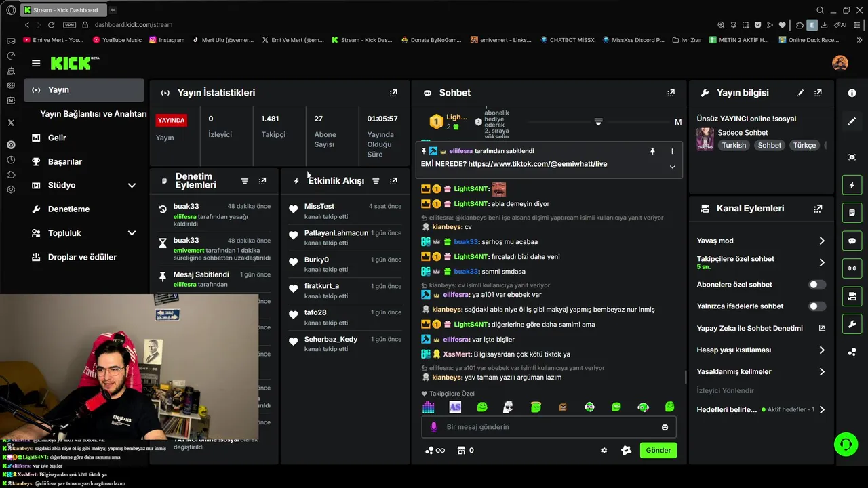Viewport: 868px width, 488px height.
Task: Click the channel points infinity icon
Action: point(435,450)
